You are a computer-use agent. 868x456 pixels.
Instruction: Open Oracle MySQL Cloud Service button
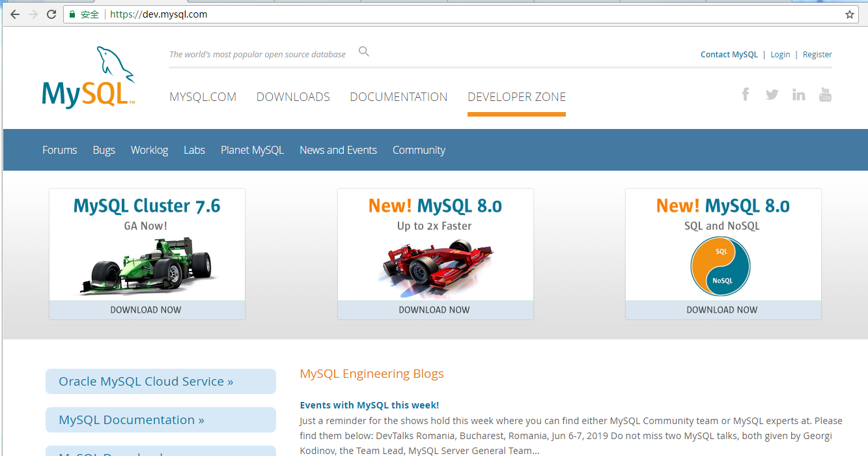[x=161, y=382]
